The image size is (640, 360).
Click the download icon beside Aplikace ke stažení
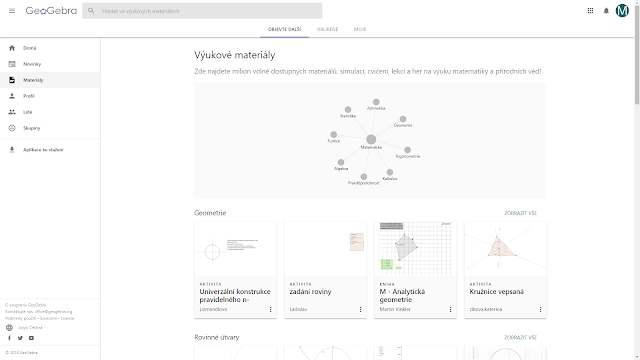point(12,150)
